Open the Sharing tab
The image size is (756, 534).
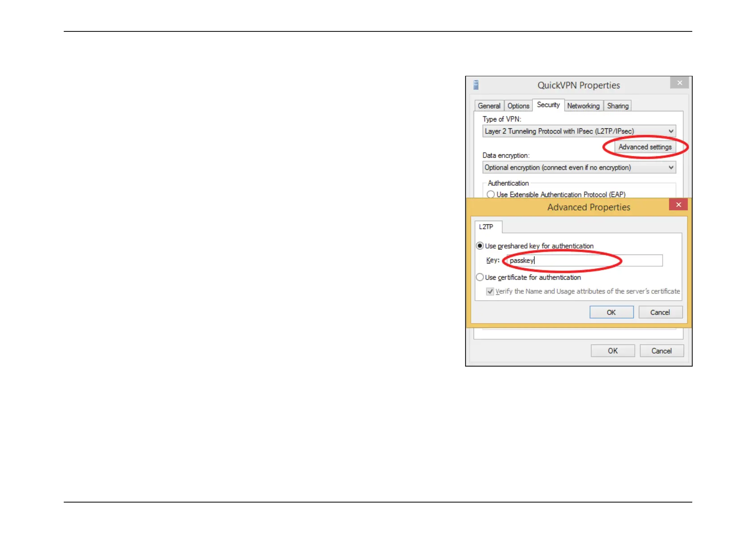(618, 106)
